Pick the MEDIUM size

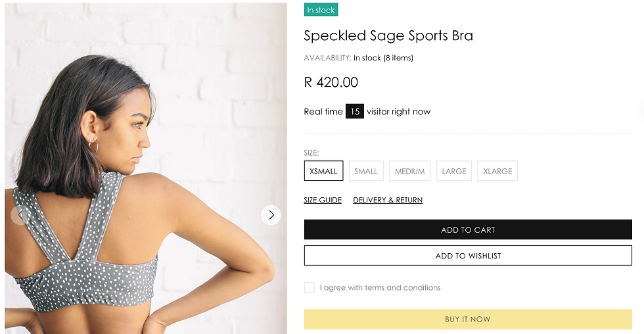409,171
